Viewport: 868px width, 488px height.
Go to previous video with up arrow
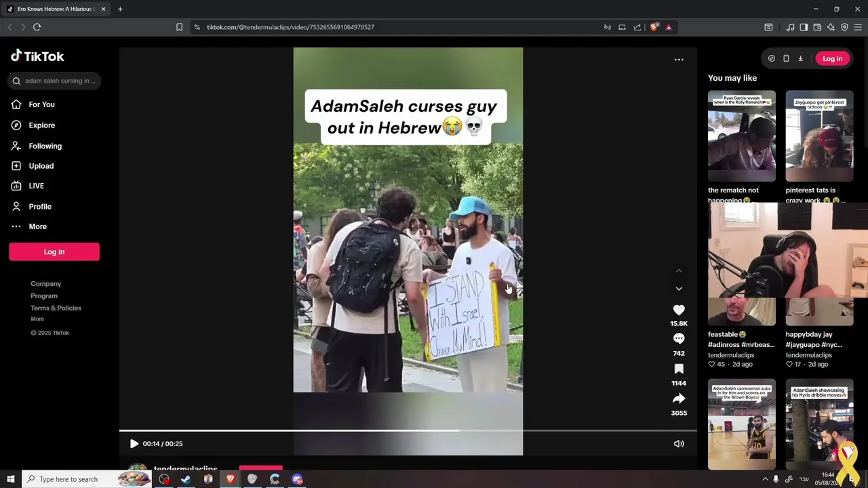pyautogui.click(x=679, y=271)
